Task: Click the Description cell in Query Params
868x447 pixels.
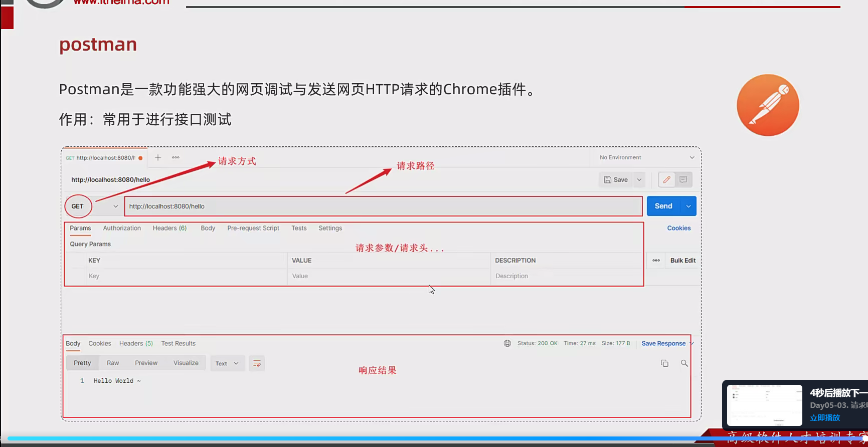Action: click(567, 276)
